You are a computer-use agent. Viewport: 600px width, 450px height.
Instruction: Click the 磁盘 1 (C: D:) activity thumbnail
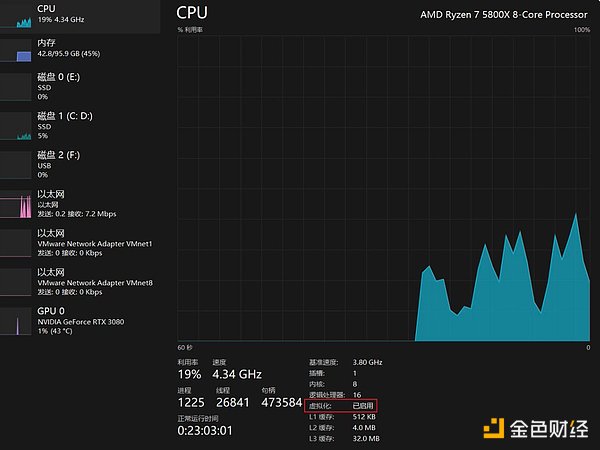tap(16, 125)
